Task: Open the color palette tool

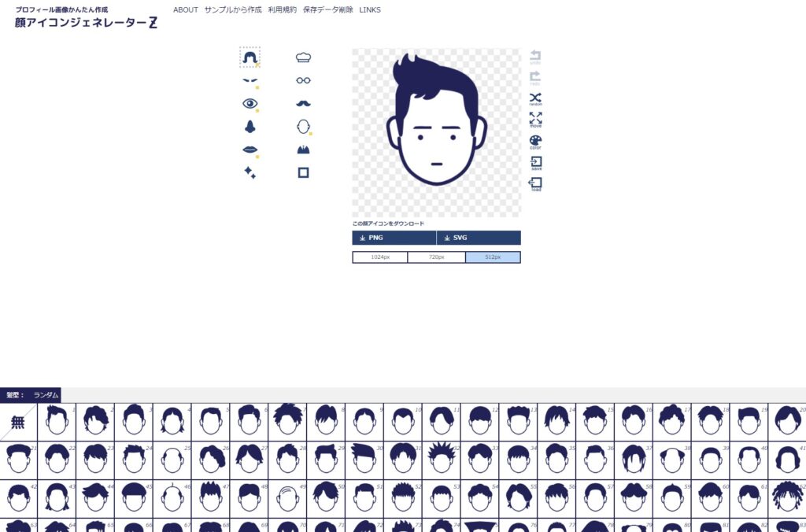Action: point(535,142)
